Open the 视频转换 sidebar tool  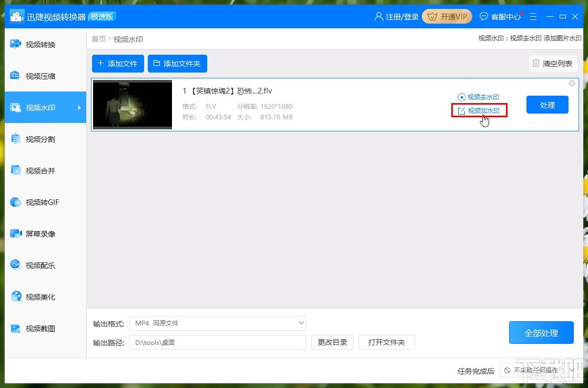pos(45,44)
